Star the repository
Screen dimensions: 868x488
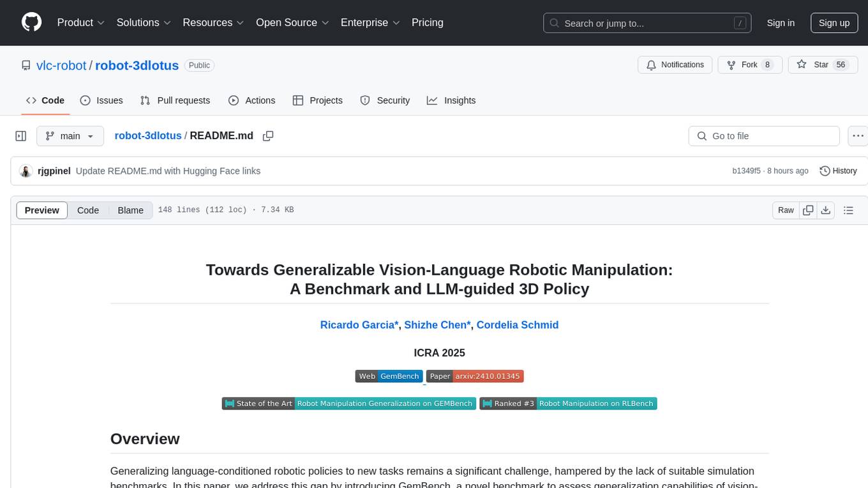point(822,65)
